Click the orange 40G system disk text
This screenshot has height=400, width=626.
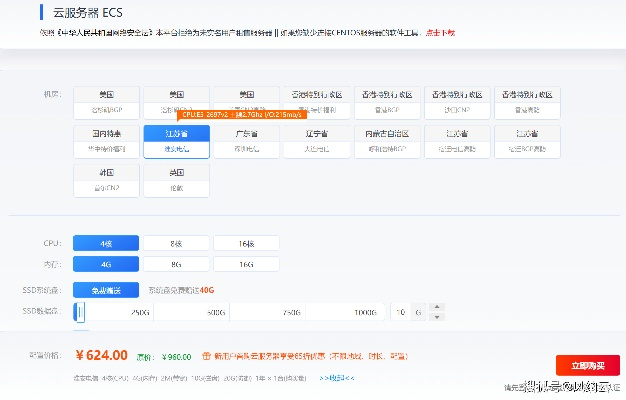tap(207, 290)
